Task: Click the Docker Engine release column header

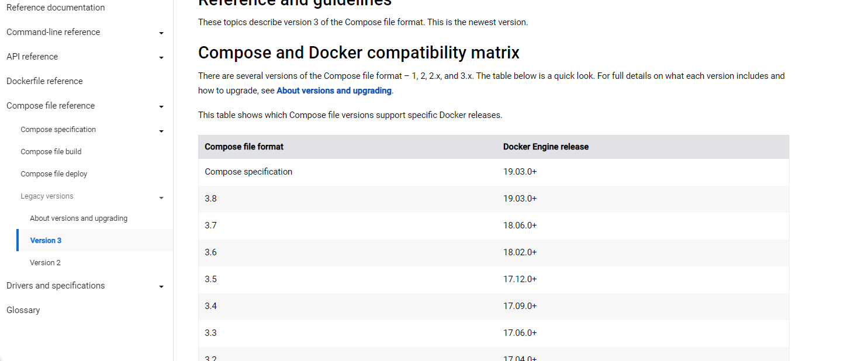Action: click(545, 147)
